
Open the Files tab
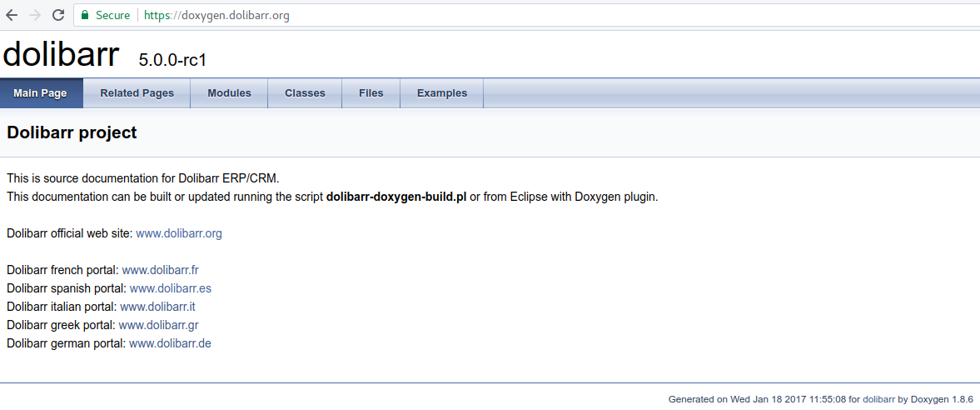coord(371,93)
